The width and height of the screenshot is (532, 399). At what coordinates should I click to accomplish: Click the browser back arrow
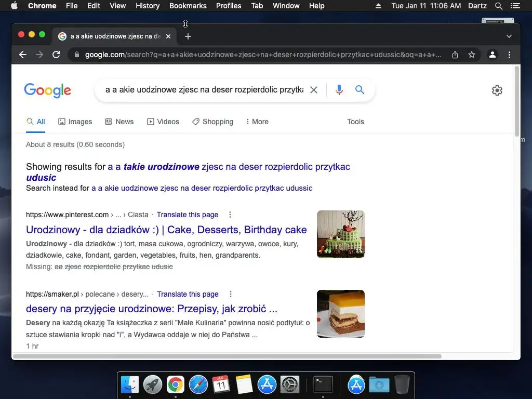coord(23,55)
